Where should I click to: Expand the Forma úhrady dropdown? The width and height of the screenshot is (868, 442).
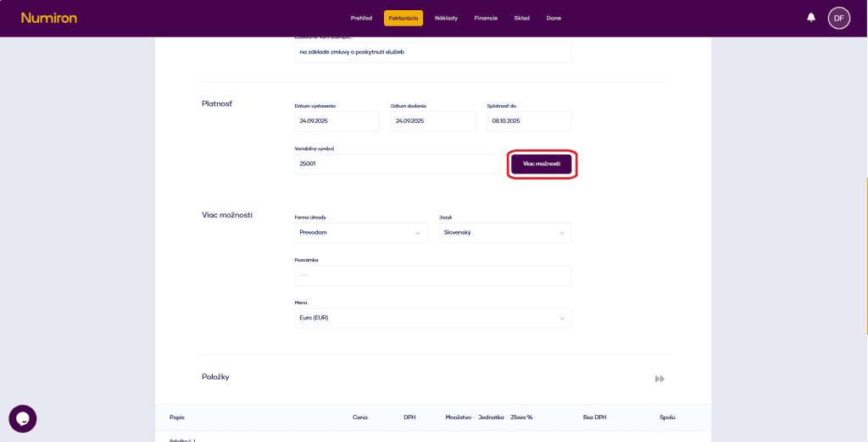coord(361,232)
